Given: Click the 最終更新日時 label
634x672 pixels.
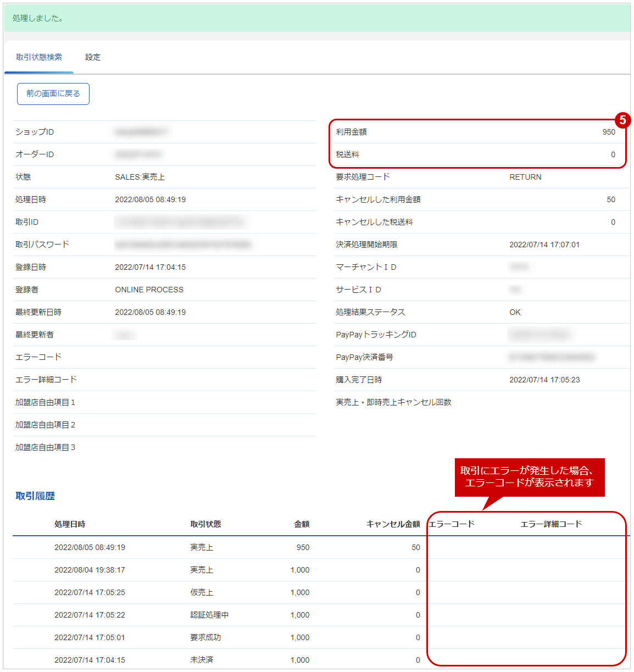Looking at the screenshot, I should click(38, 312).
